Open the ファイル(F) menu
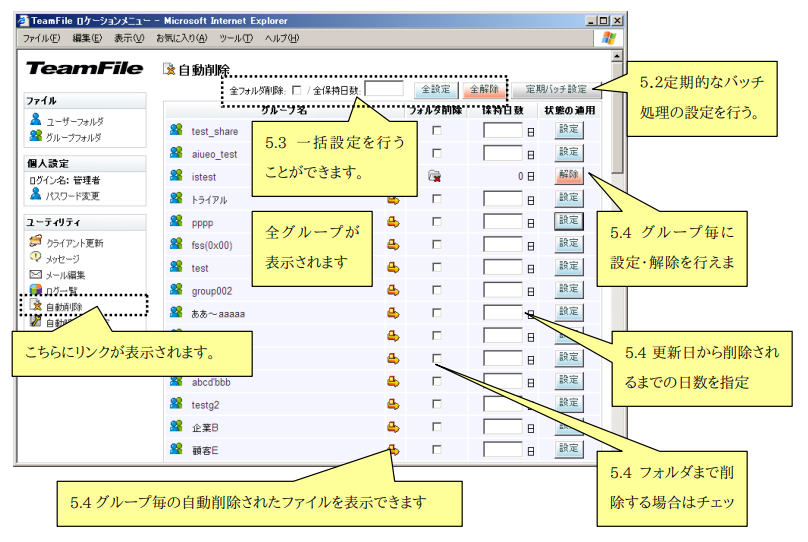Image resolution: width=808 pixels, height=542 pixels. (x=42, y=38)
